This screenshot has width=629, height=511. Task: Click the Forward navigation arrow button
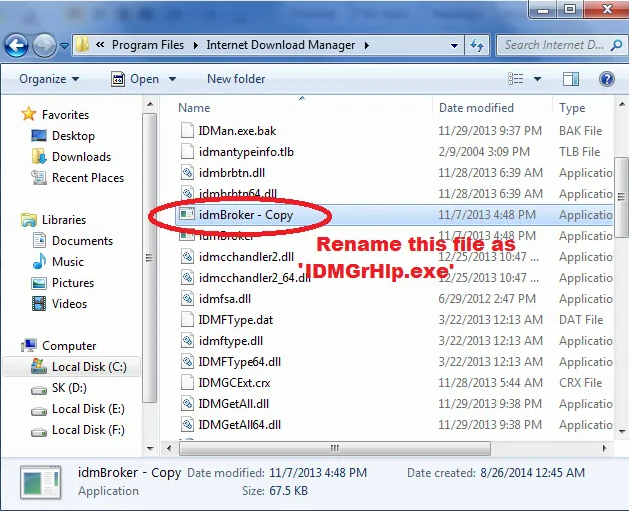click(x=44, y=45)
